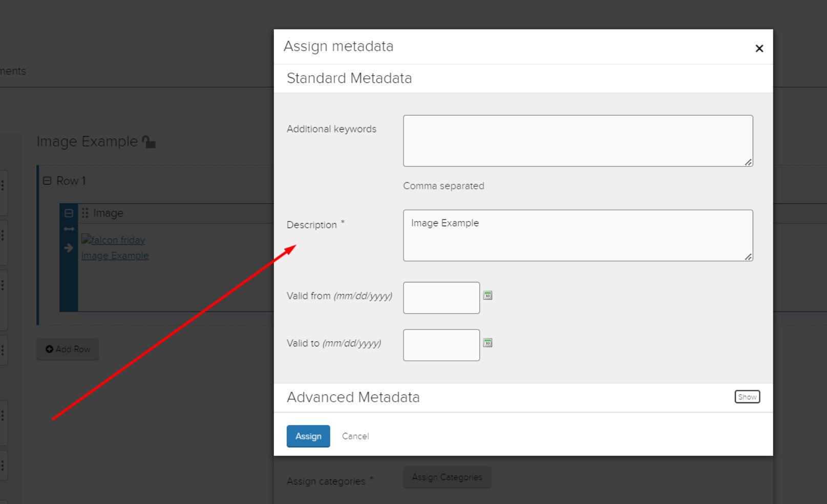Screen dimensions: 827x504
Task: Click the Image block horizontal resize icon
Action: 69,229
